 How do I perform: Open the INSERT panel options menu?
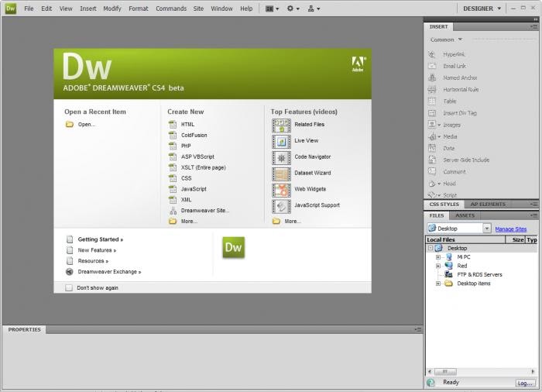point(533,26)
